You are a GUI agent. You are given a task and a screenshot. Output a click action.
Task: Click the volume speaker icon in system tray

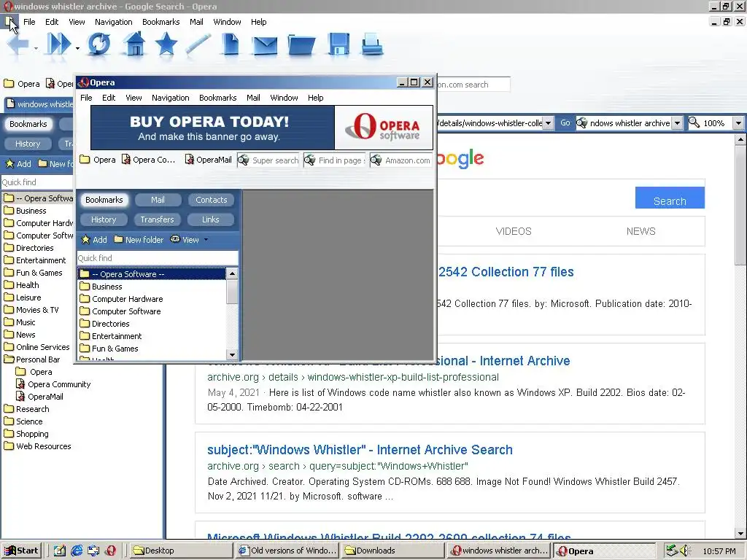pos(684,551)
